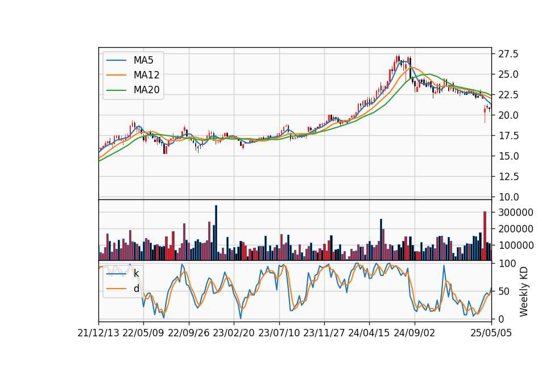The height and width of the screenshot is (392, 546).
Task: Click the 25.0 price axis label
Action: tap(508, 74)
